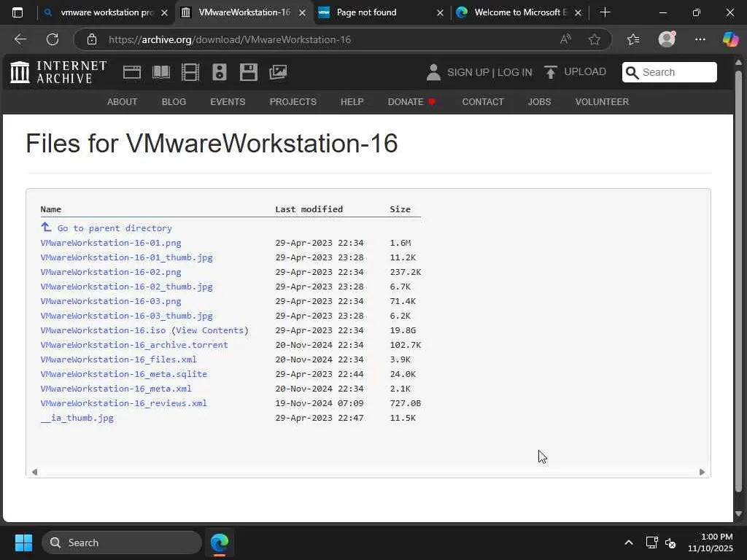
Task: Open the Internet Archive home logo
Action: [58, 72]
